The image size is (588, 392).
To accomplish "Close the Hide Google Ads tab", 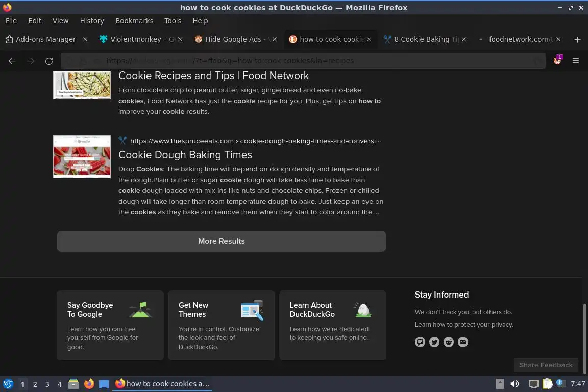I will coord(275,39).
